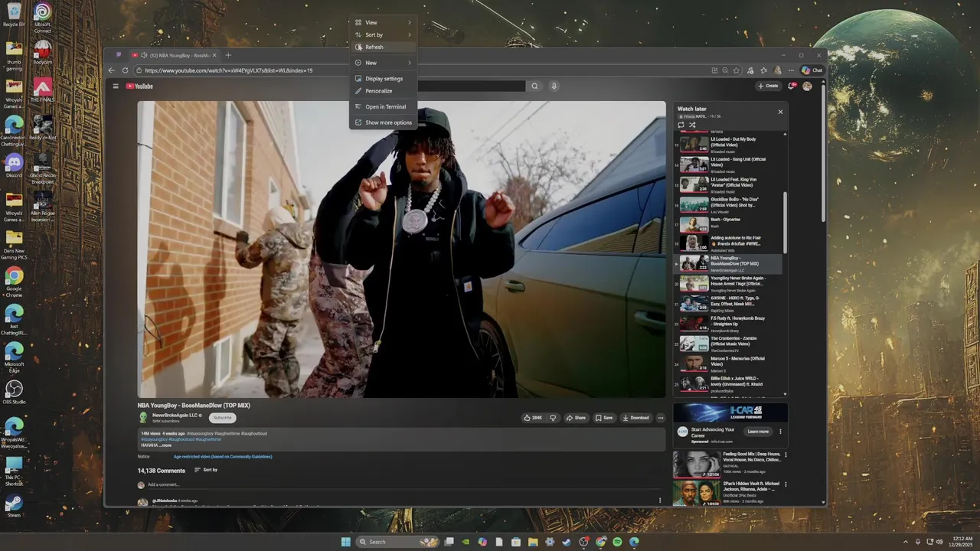Open the Ubisoft Connect desktop shortcut
Screen dimensions: 980x551
pyautogui.click(x=43, y=18)
